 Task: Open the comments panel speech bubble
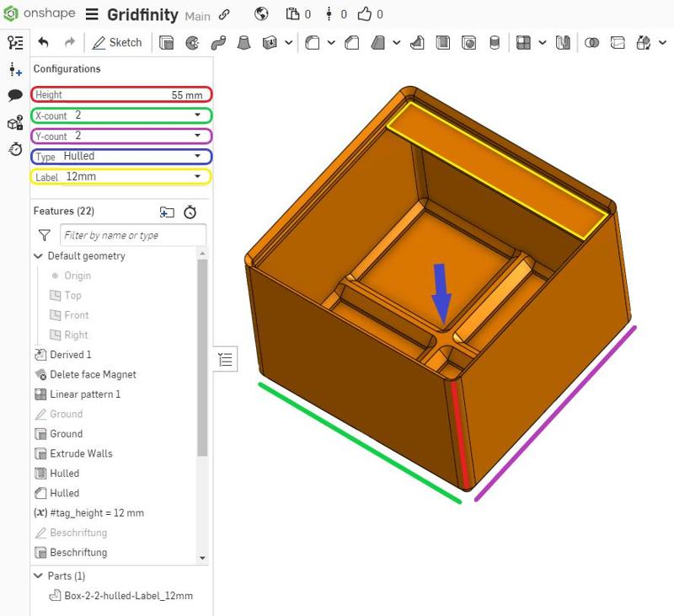coord(14,96)
